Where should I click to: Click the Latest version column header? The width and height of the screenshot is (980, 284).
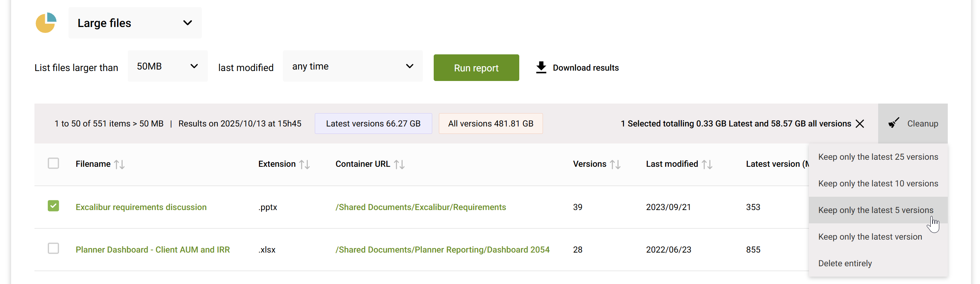tap(777, 164)
